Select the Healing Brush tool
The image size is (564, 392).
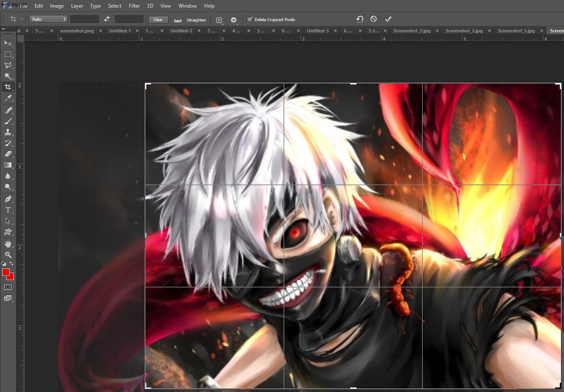(x=8, y=110)
